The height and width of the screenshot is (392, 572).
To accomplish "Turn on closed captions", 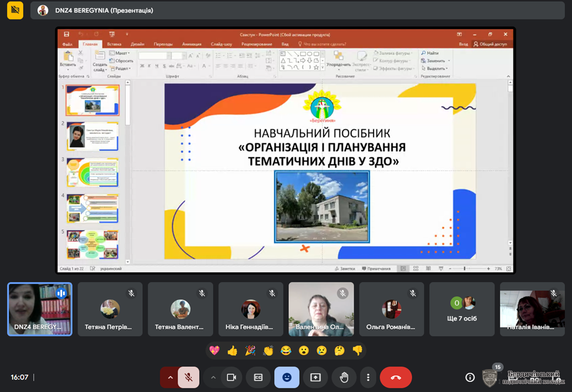I will coord(258,377).
